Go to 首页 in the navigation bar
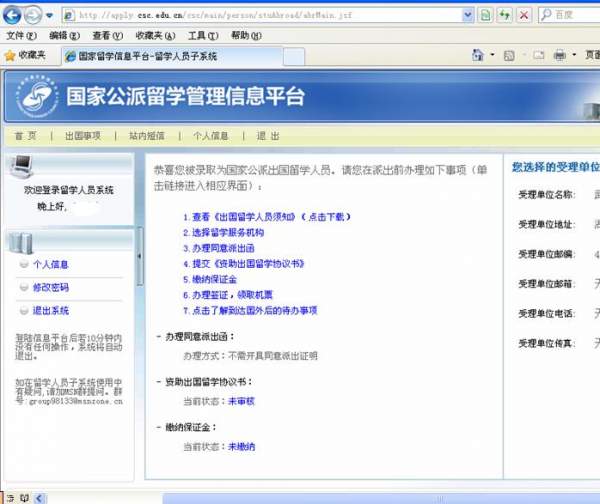Image resolution: width=600 pixels, height=504 pixels. pos(25,136)
